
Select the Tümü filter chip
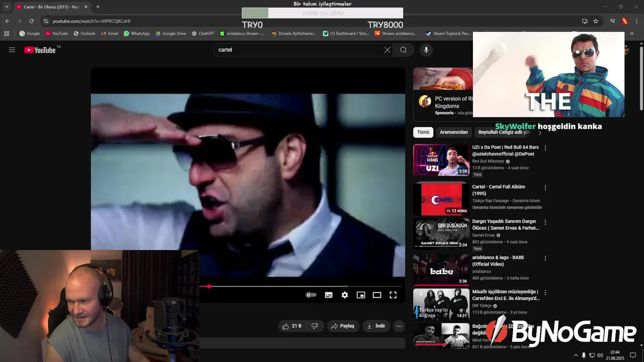(x=423, y=132)
